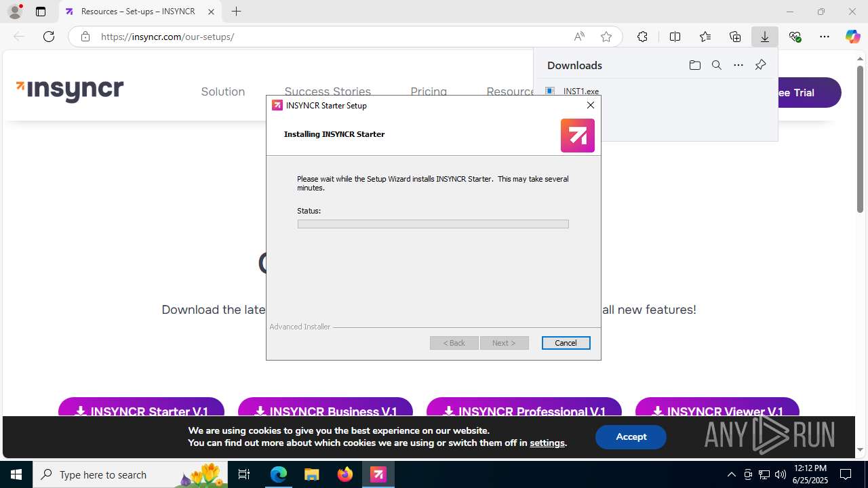Open the tab actions menu icon
The height and width of the screenshot is (488, 868).
(x=41, y=12)
